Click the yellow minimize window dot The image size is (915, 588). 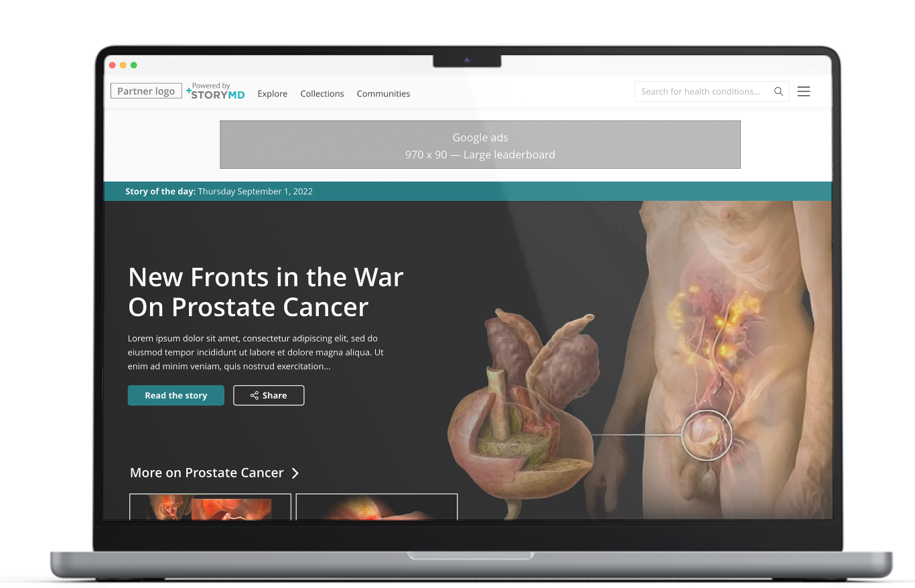pos(123,65)
